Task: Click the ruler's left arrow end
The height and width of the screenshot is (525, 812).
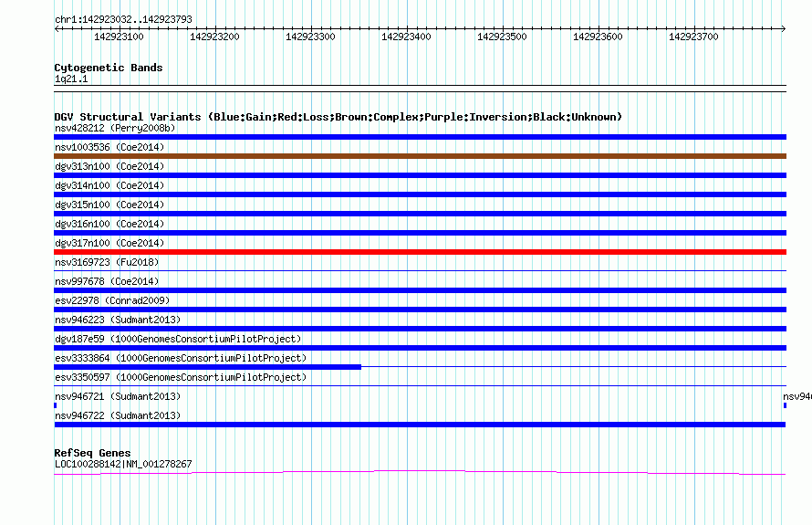Action: pyautogui.click(x=57, y=28)
